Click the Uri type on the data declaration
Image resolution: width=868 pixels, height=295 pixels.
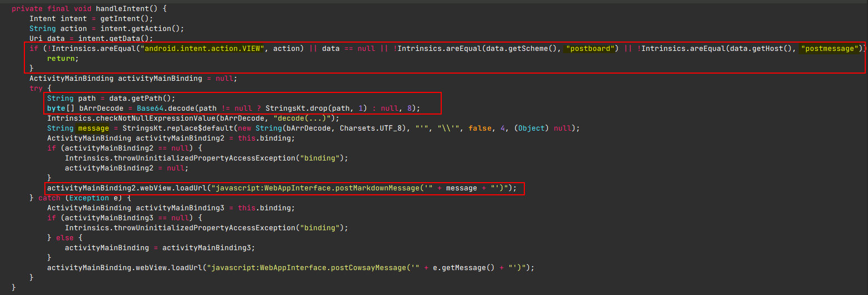coord(36,38)
